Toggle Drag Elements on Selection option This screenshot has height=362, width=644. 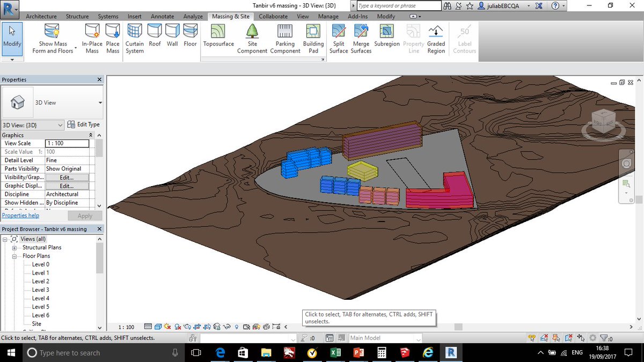click(x=581, y=338)
